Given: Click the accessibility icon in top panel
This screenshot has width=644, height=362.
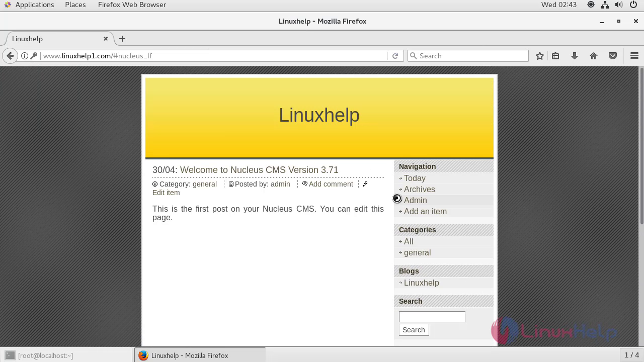Looking at the screenshot, I should coord(591,5).
